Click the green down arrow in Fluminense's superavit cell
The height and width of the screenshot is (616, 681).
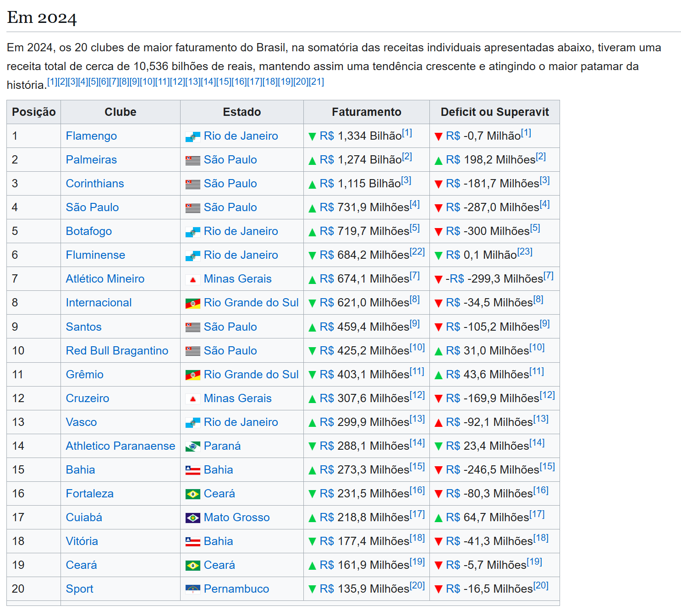pos(438,256)
